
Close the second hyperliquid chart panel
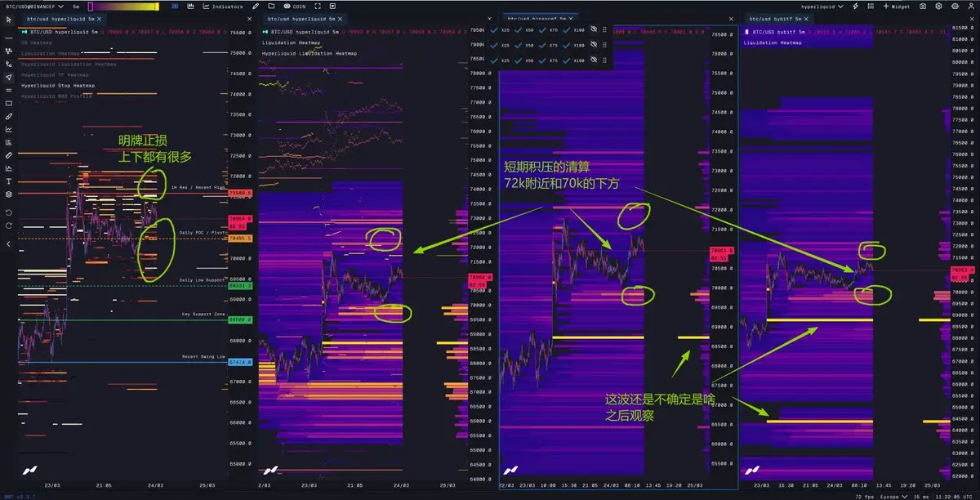coord(489,19)
